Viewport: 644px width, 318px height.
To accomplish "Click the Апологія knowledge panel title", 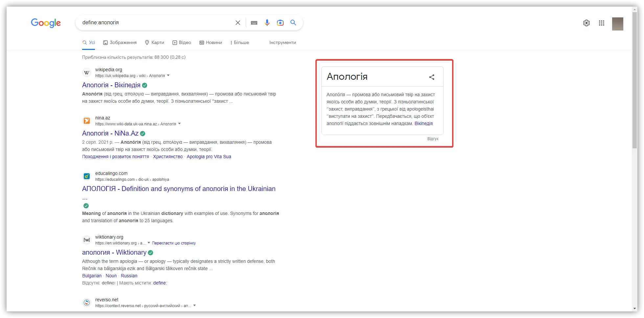I will 347,76.
